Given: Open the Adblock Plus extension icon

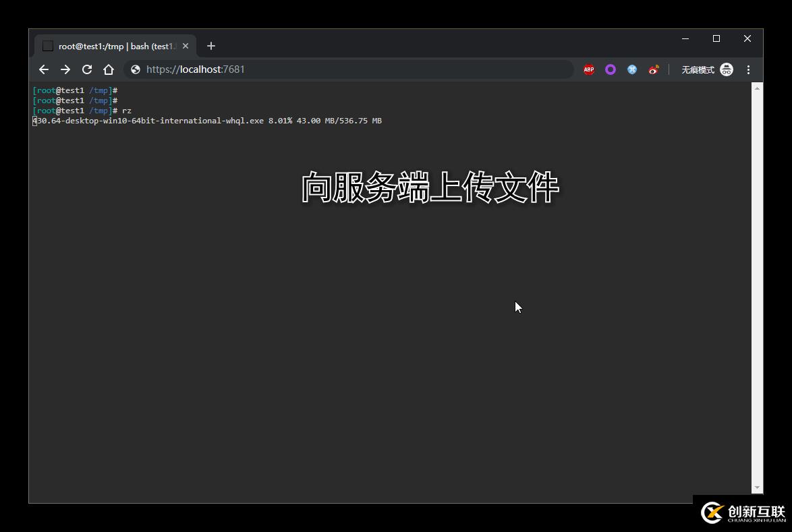Looking at the screenshot, I should click(588, 69).
